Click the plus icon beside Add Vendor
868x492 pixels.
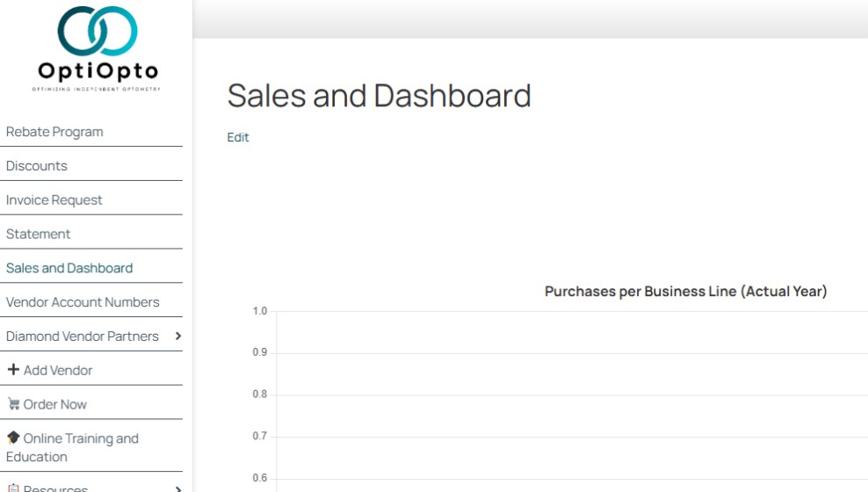[13, 369]
